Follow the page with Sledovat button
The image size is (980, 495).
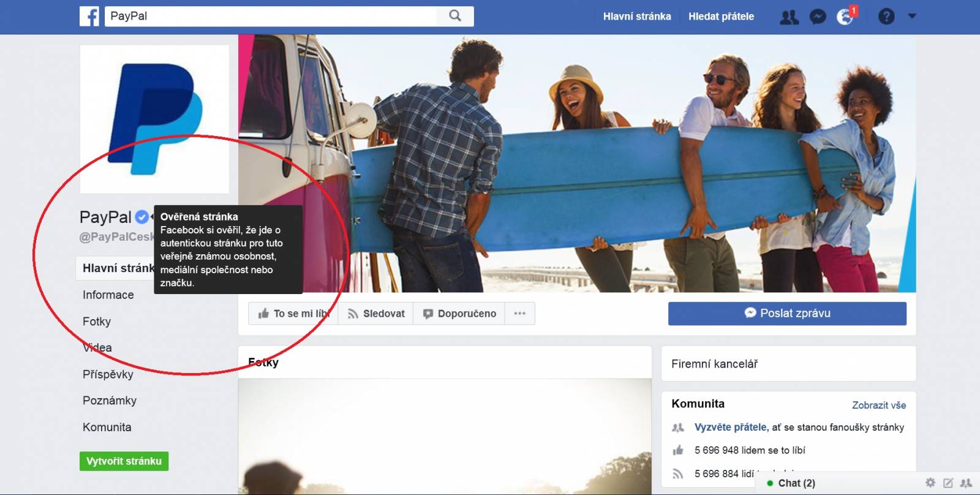tap(376, 314)
